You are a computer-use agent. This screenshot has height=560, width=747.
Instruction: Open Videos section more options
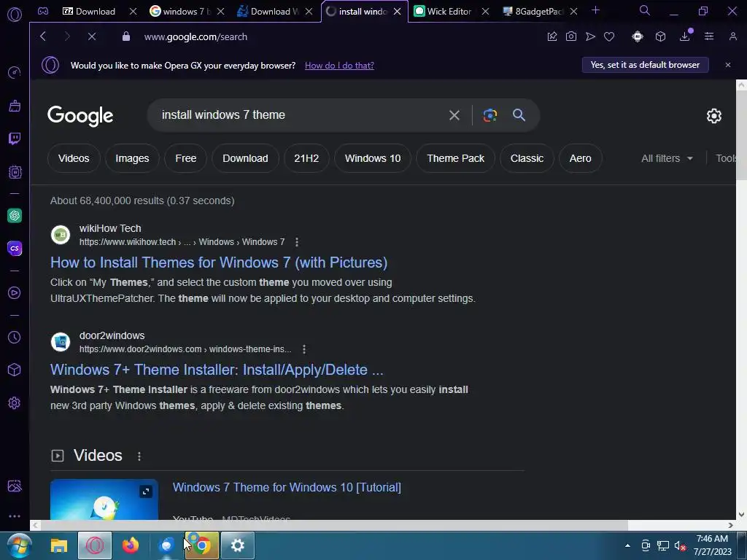tap(139, 456)
